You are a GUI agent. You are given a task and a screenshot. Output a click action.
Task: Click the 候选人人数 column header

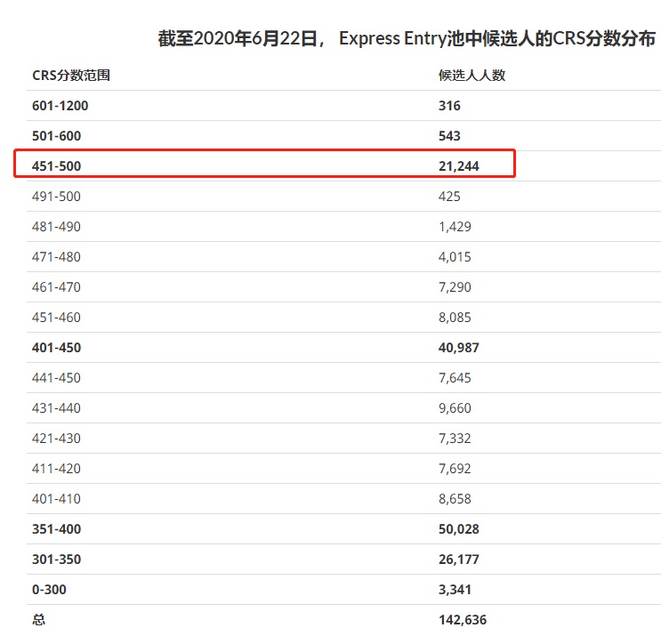(x=472, y=76)
